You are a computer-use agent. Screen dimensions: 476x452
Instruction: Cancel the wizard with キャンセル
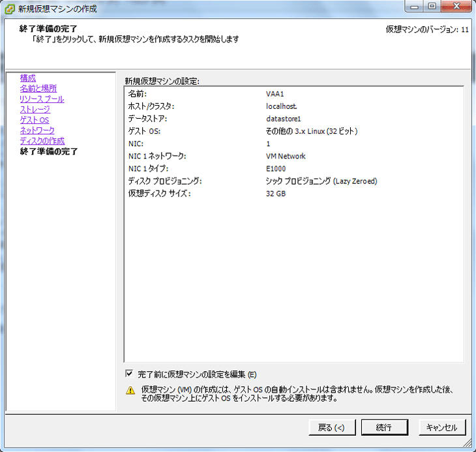(441, 428)
